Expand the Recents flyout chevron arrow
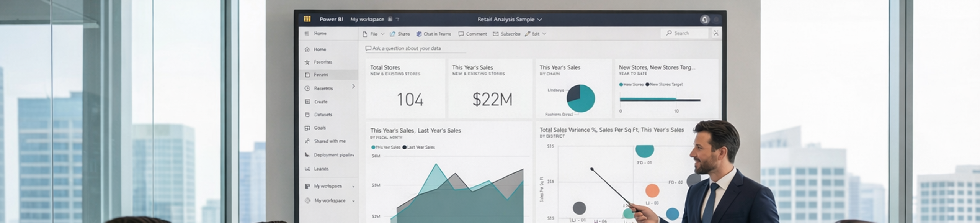 pyautogui.click(x=353, y=87)
